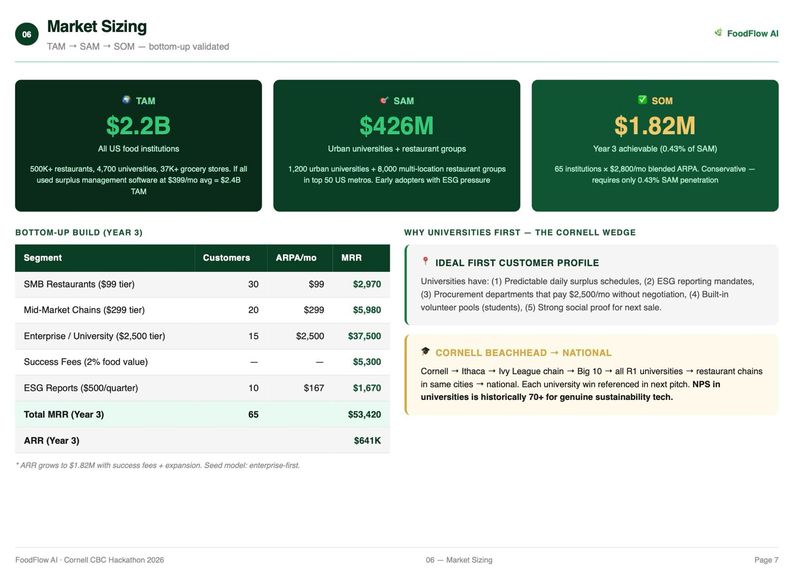Click the green checkmark icon beside SOM
The height and width of the screenshot is (573, 789).
pos(642,100)
